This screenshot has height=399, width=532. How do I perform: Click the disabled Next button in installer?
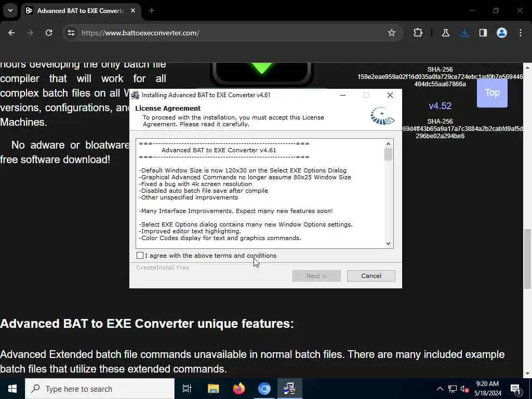tap(316, 276)
